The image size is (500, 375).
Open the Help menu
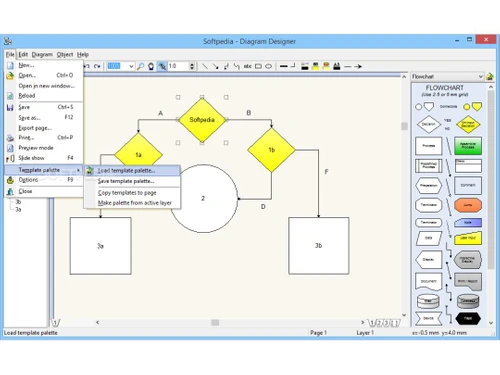tap(83, 54)
